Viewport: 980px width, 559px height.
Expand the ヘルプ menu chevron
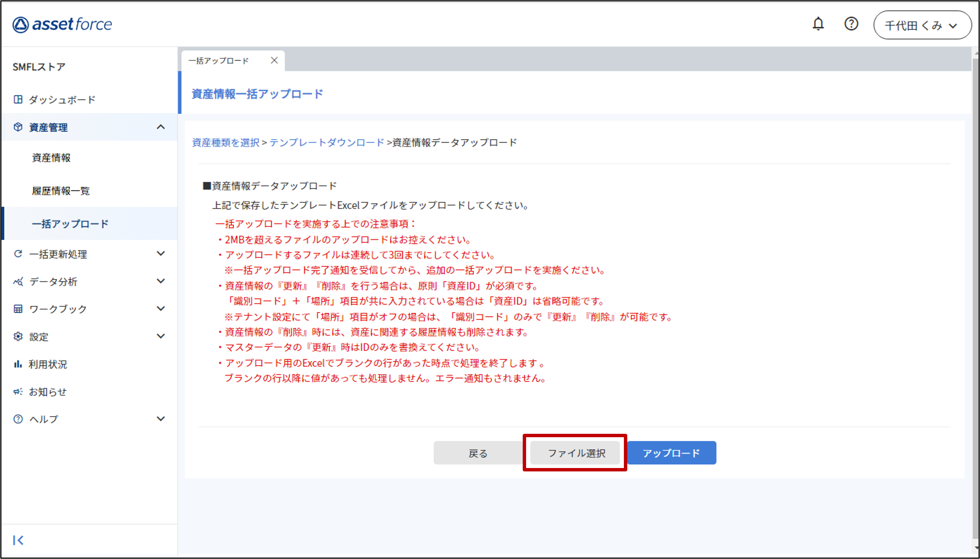[x=161, y=419]
